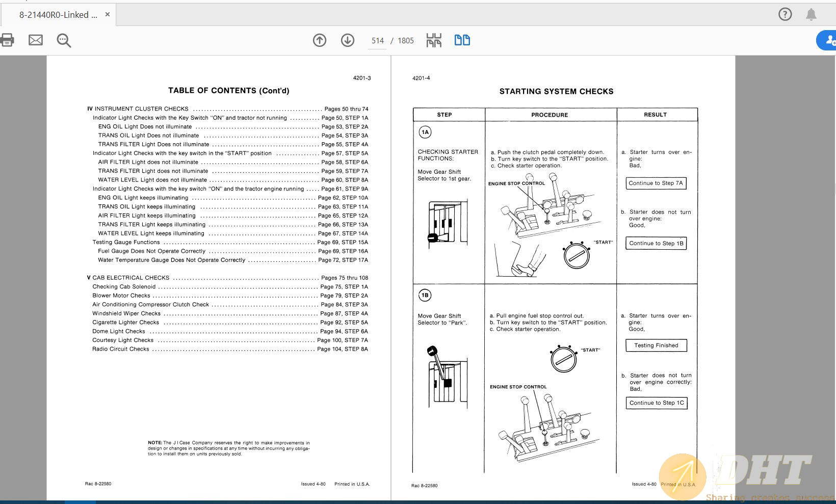Click the page number input showing 514

377,40
